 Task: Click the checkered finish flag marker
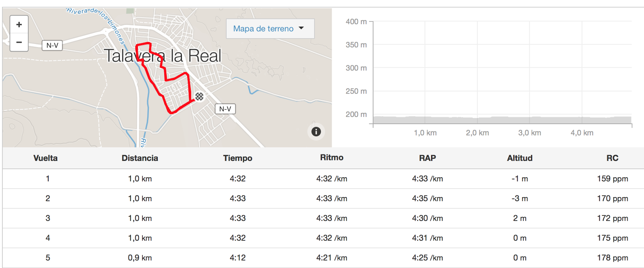click(x=199, y=96)
